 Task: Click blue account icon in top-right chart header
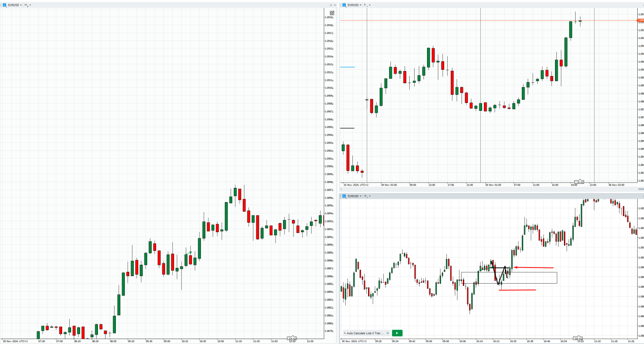point(344,5)
